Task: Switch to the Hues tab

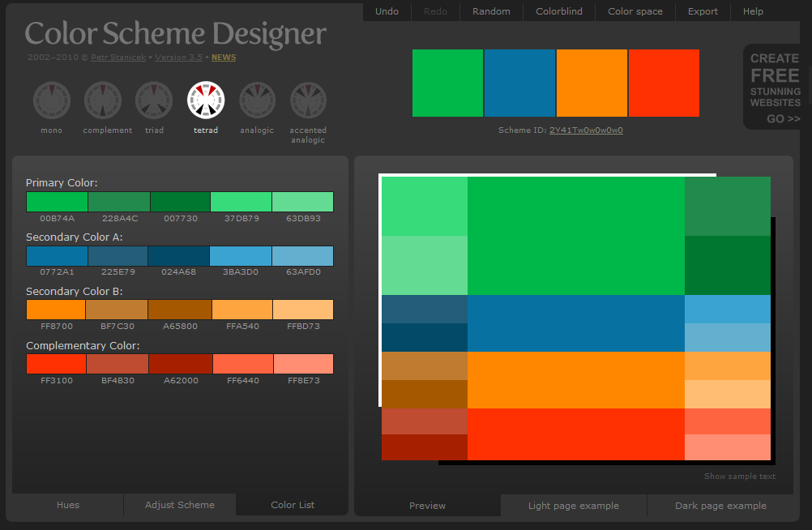Action: 68,505
